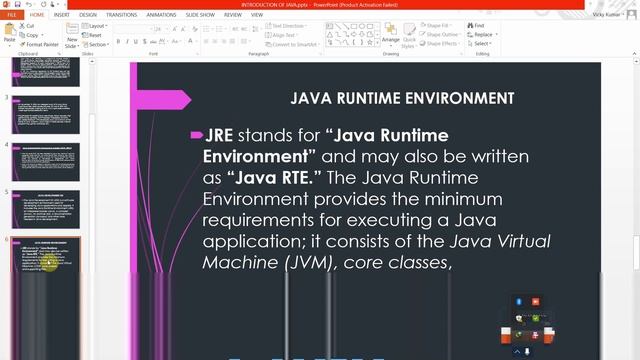The height and width of the screenshot is (360, 640).
Task: Toggle Strikethrough formatting
Action: point(153,41)
